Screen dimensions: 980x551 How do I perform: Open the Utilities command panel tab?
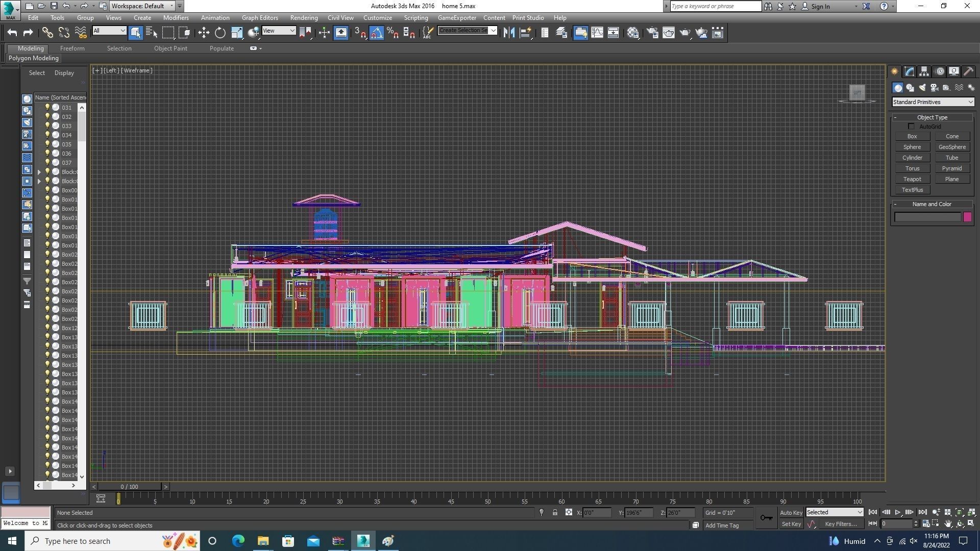tap(968, 71)
